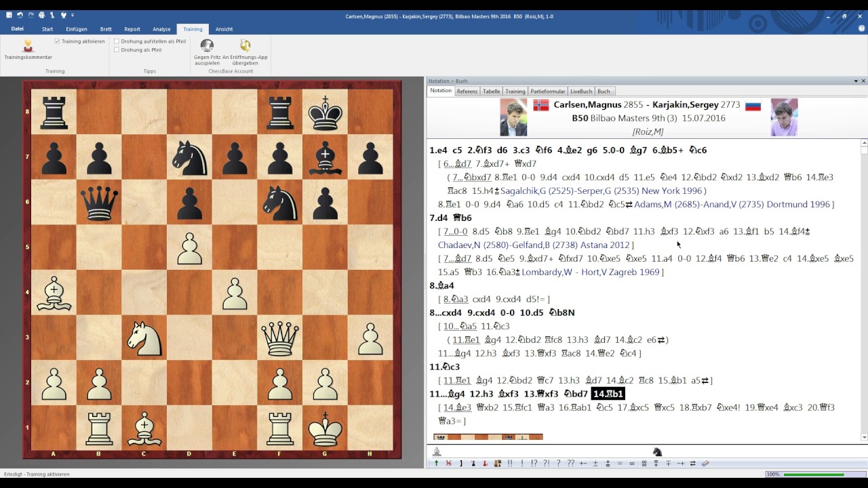Click Adams,M - Anand,V Dortmund 1996 reference
Screen dimensions: 868x488
tap(732, 204)
